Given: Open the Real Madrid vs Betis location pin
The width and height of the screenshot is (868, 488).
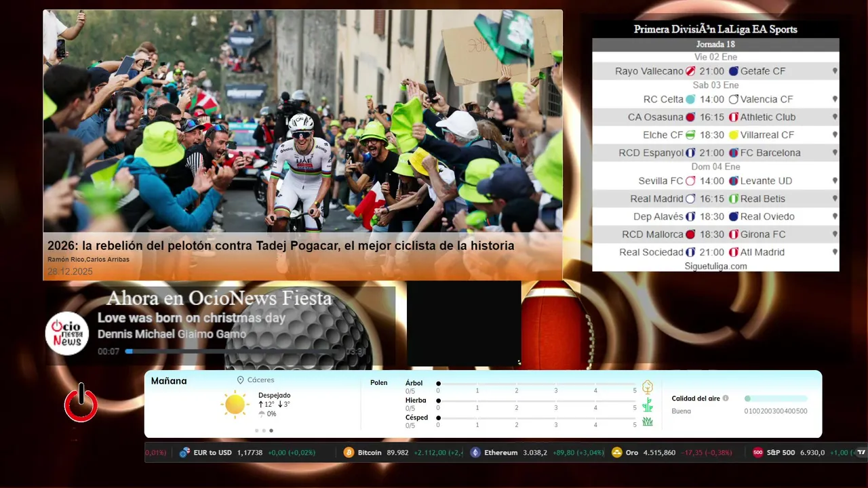Looking at the screenshot, I should pyautogui.click(x=835, y=199).
